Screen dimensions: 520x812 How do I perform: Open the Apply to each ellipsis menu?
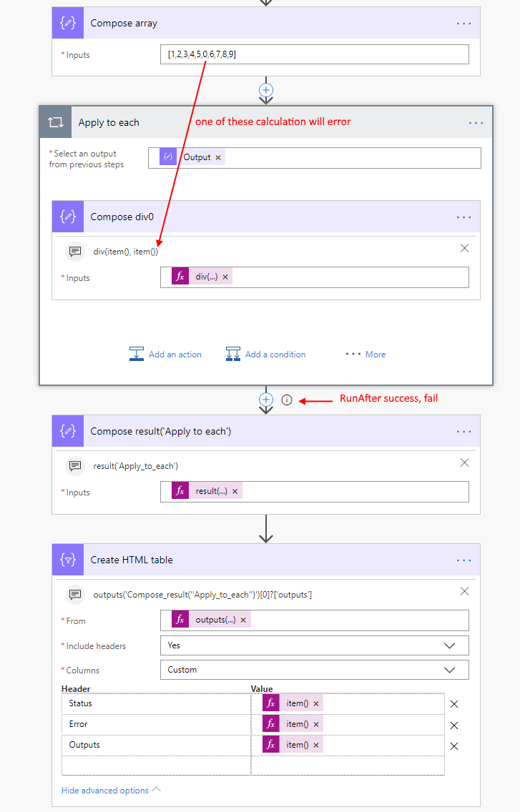tap(476, 123)
